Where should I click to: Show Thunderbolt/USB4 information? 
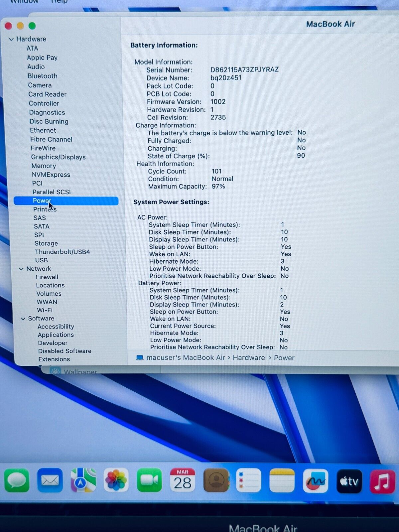(x=62, y=252)
